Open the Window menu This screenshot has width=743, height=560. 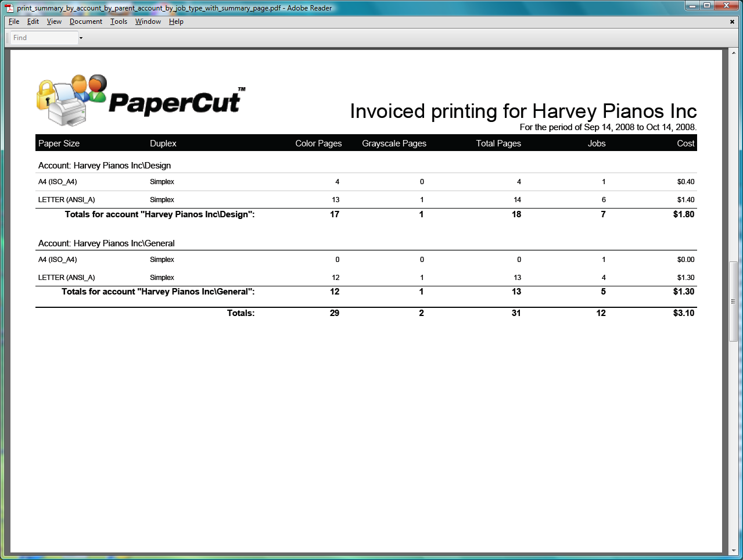[x=148, y=21]
